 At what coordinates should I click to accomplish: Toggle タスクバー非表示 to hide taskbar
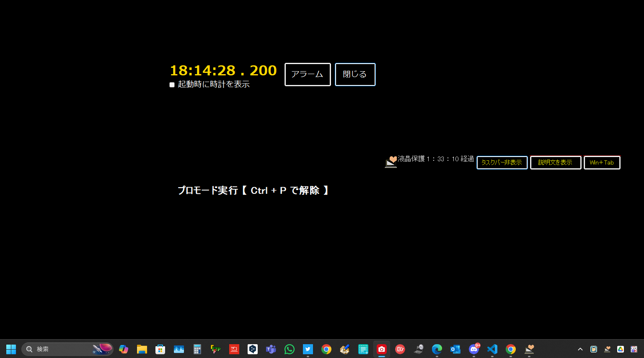(502, 162)
